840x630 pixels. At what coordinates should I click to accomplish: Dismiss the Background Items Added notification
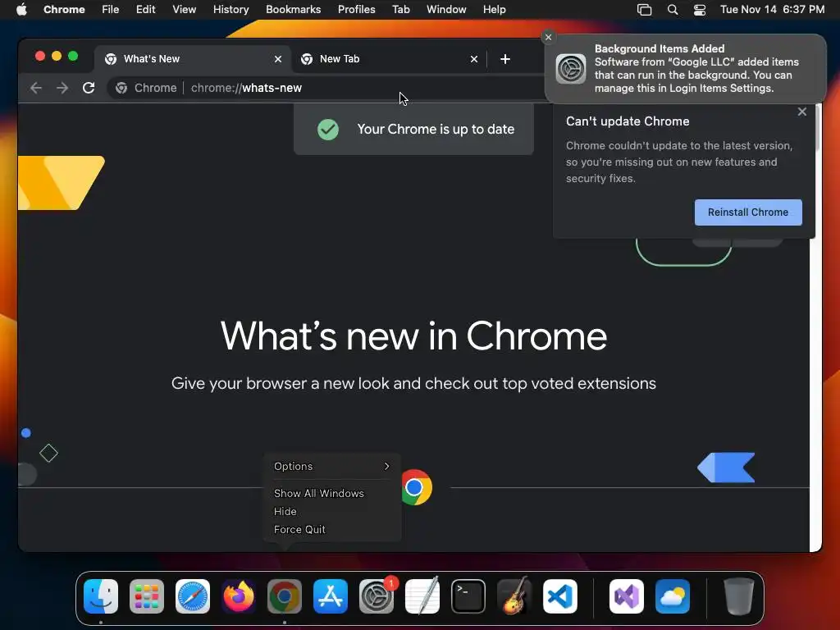click(x=548, y=37)
